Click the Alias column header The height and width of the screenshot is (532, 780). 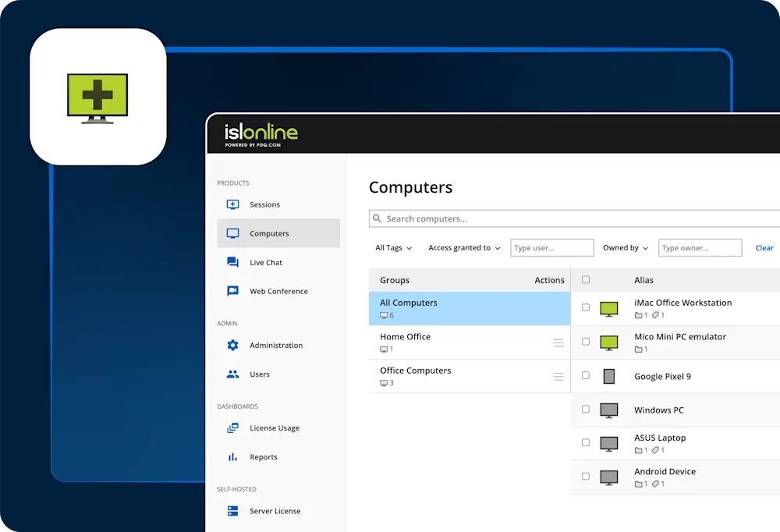coord(643,280)
